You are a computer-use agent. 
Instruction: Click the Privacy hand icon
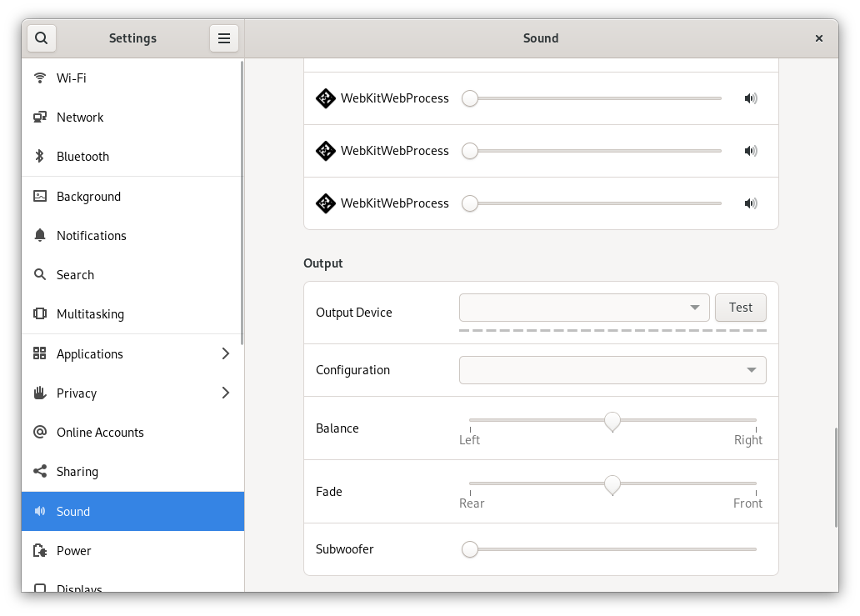39,393
